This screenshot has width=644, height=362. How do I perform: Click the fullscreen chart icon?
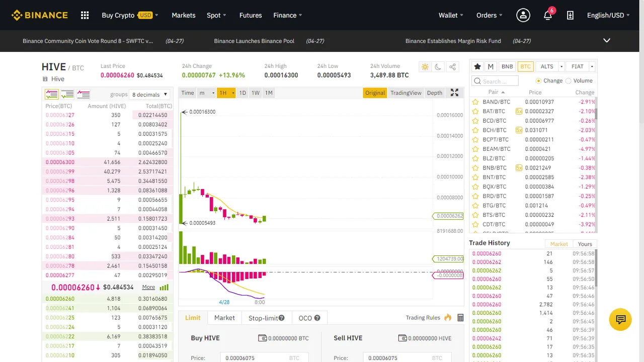454,93
